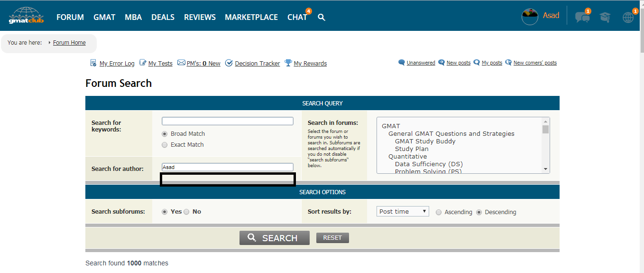Click the My Error Log icon

[x=93, y=63]
